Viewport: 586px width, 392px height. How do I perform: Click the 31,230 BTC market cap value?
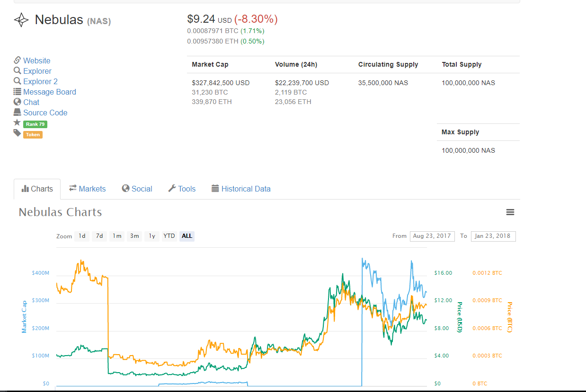210,92
